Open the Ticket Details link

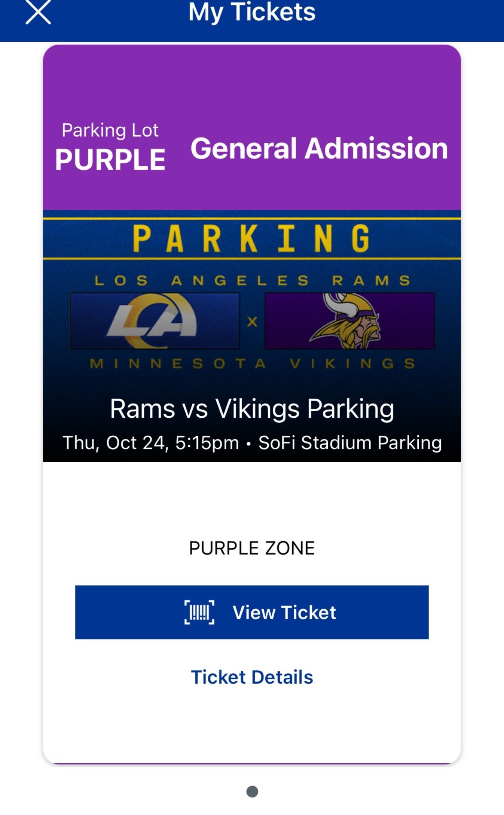[x=252, y=677]
